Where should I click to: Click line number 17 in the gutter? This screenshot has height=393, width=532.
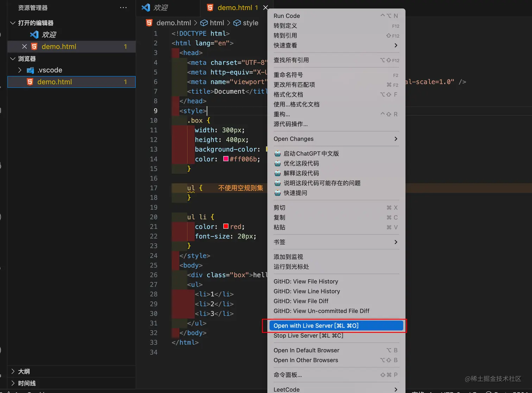click(153, 188)
